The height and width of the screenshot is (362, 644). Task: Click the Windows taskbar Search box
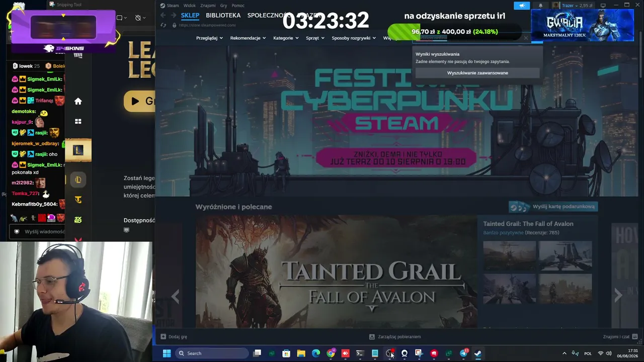[x=212, y=353]
